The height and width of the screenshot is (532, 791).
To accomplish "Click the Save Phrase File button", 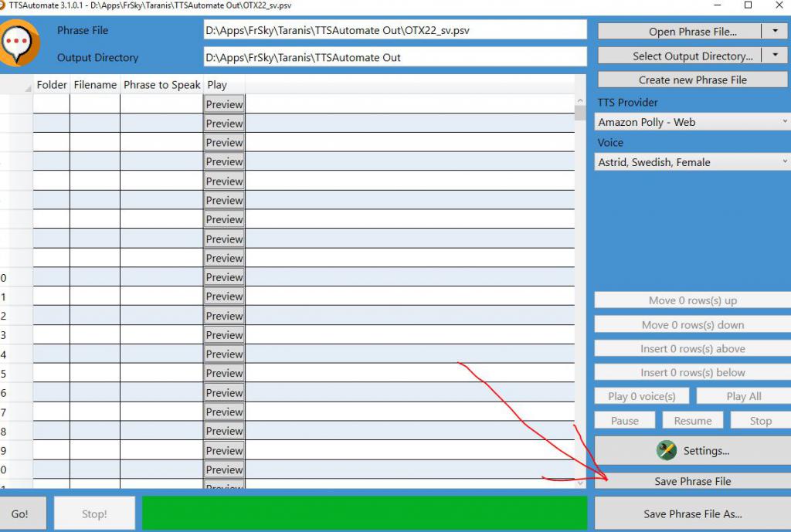I will click(692, 481).
